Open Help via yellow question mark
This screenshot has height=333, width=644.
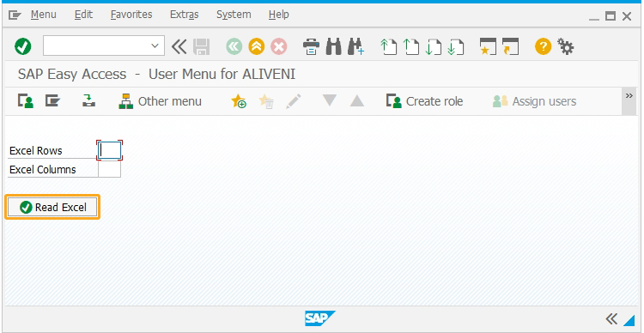(543, 46)
